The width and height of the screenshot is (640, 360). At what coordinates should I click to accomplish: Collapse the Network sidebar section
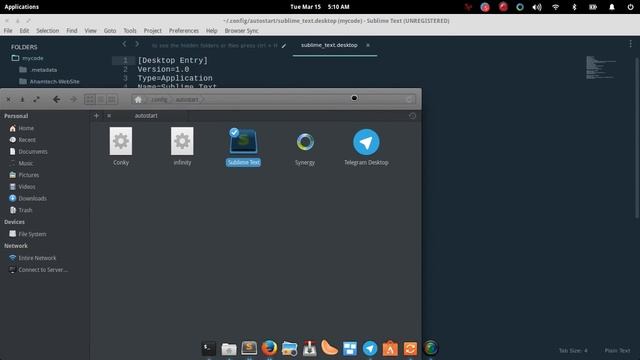[16, 246]
